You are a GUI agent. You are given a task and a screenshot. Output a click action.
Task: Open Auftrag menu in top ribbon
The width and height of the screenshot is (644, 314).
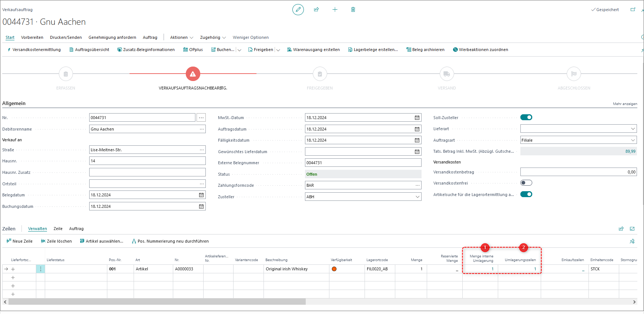[150, 37]
